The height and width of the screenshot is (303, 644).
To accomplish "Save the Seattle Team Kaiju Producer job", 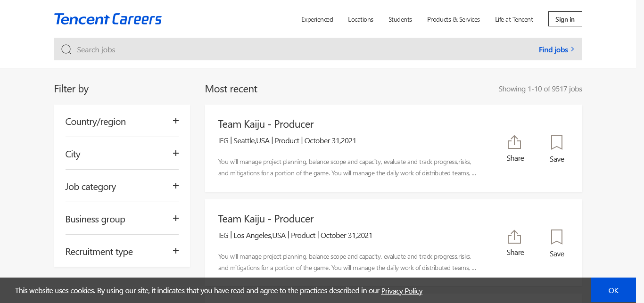I will click(x=557, y=148).
